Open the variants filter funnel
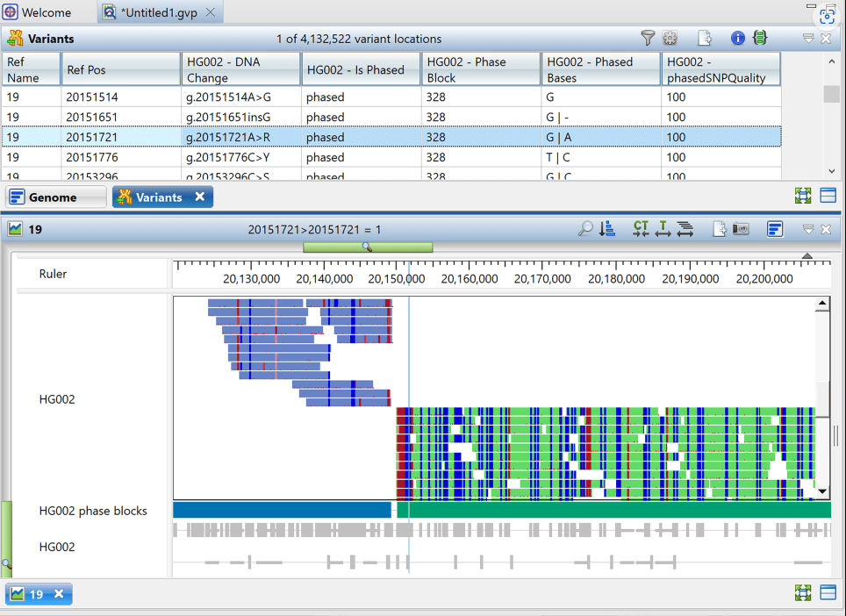846x616 pixels. click(x=648, y=38)
